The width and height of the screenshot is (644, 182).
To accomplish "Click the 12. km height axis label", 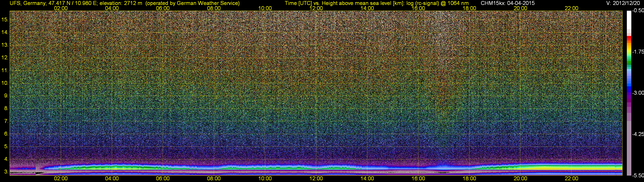I will 5,58.
